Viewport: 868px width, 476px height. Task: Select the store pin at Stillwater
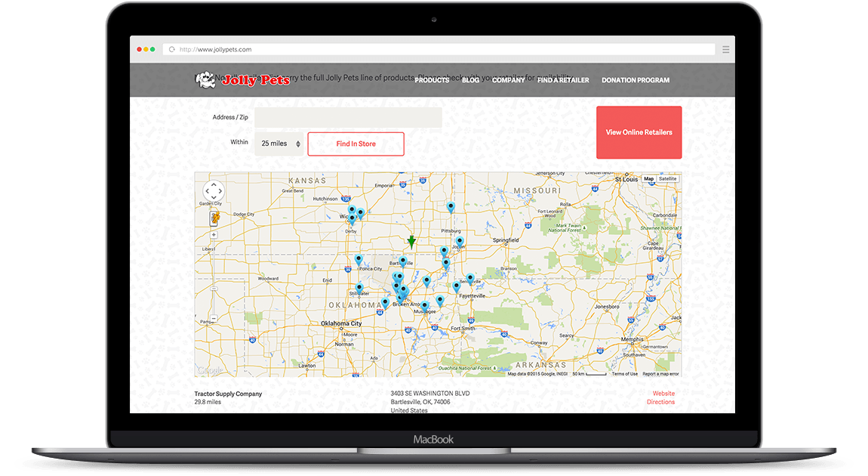pos(359,288)
